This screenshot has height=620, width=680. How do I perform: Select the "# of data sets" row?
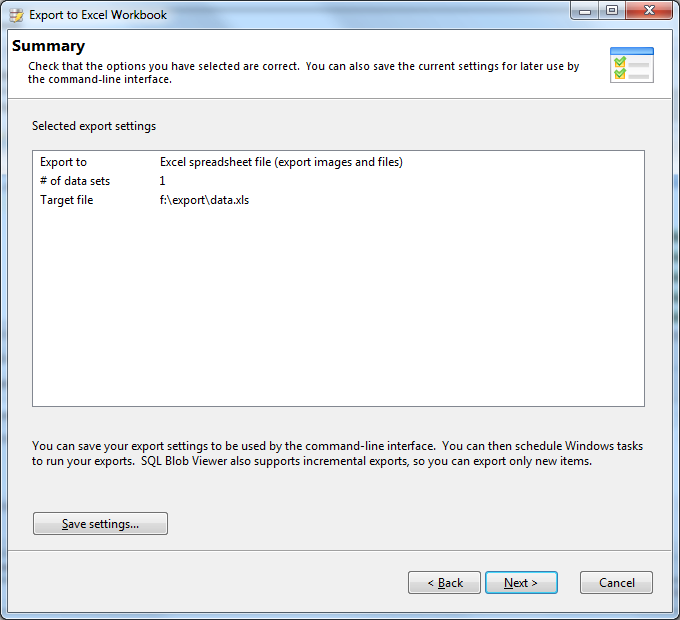[75, 181]
